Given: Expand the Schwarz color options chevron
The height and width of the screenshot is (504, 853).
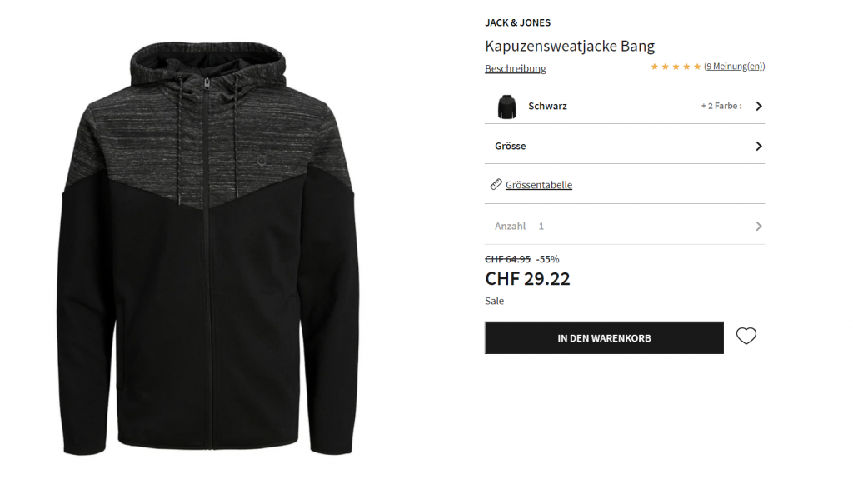Looking at the screenshot, I should pyautogui.click(x=759, y=106).
